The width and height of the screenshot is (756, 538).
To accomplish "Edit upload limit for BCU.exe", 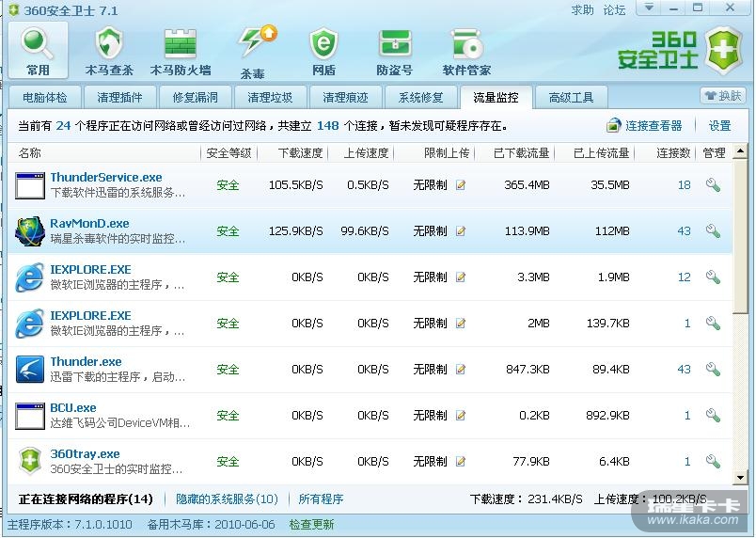I will point(461,416).
